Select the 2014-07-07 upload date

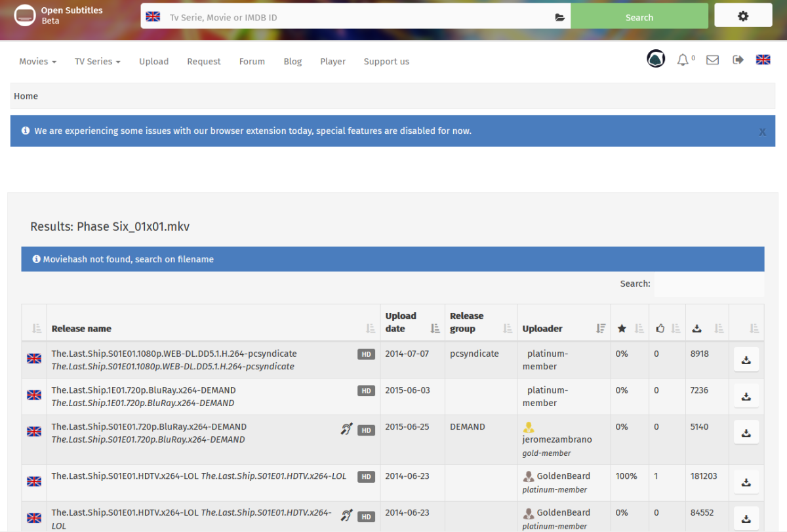point(407,354)
